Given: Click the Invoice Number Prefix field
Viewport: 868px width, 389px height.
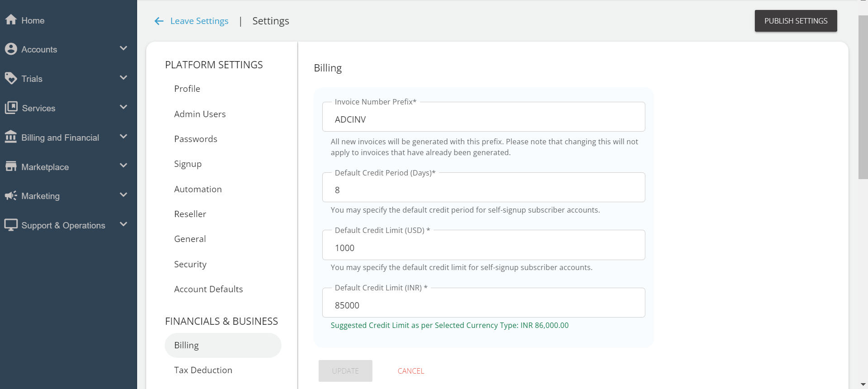Looking at the screenshot, I should pyautogui.click(x=483, y=117).
